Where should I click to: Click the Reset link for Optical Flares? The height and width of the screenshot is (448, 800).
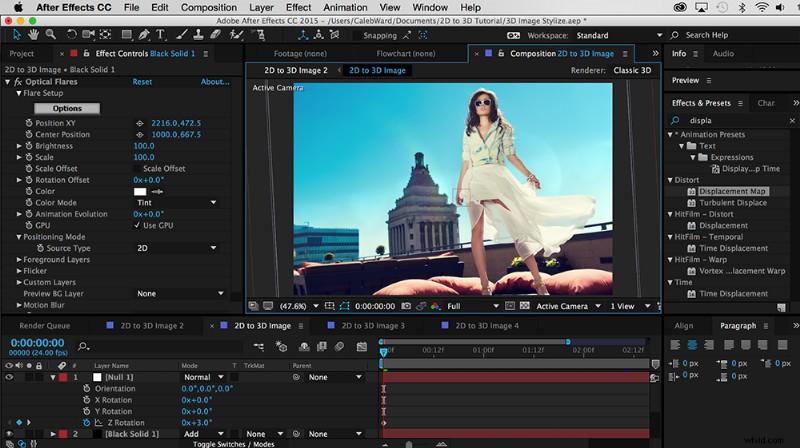point(142,82)
